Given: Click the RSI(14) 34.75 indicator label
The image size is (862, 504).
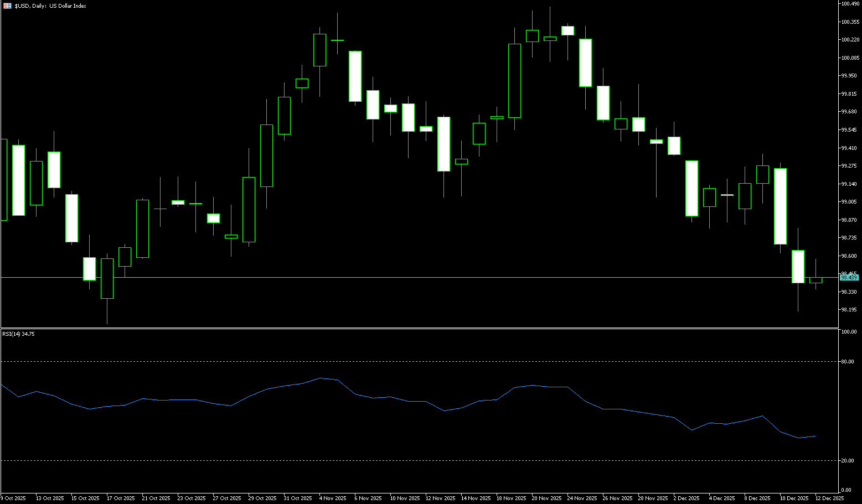Looking at the screenshot, I should click(x=19, y=334).
